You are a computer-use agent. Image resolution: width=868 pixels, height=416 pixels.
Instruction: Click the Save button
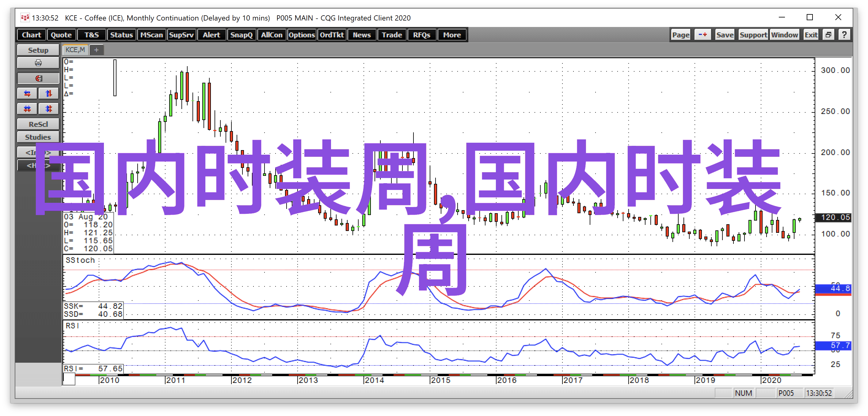point(725,35)
